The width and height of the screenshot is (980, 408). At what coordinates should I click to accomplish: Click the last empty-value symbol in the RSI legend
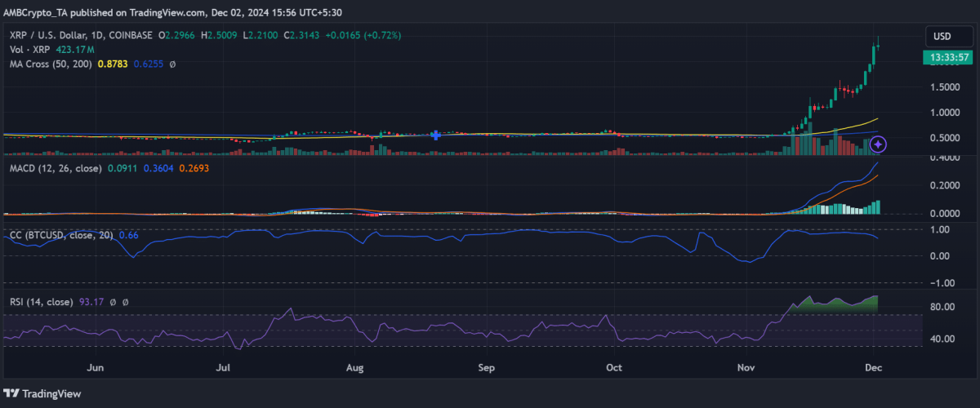125,302
